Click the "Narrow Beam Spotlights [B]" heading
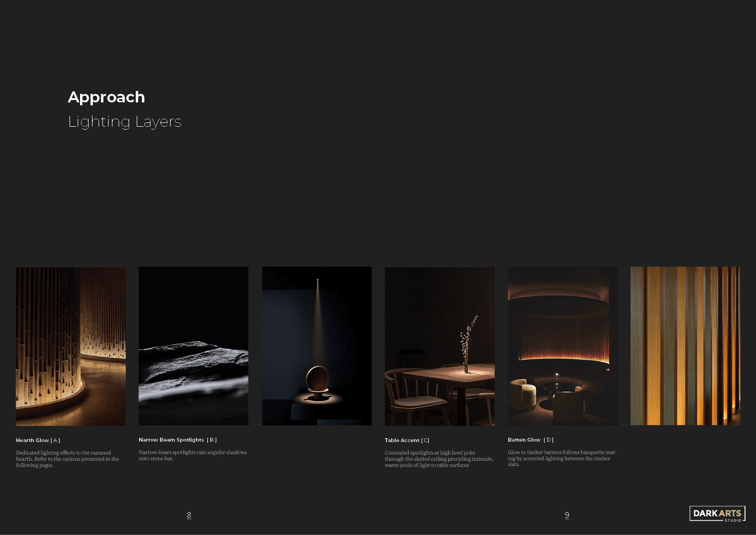This screenshot has height=535, width=756. click(x=177, y=440)
